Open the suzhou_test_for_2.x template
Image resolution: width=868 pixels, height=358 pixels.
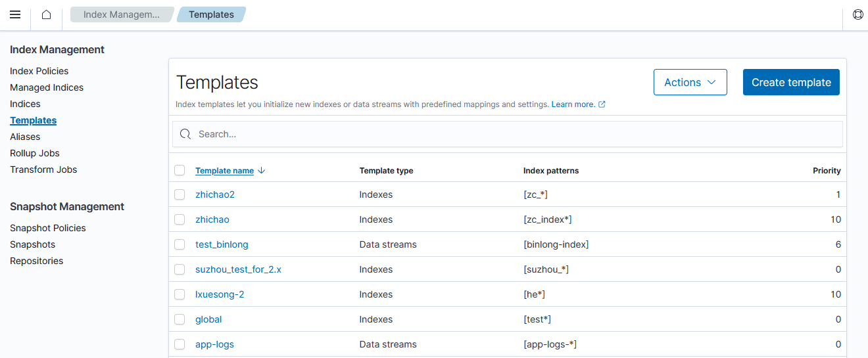[238, 269]
